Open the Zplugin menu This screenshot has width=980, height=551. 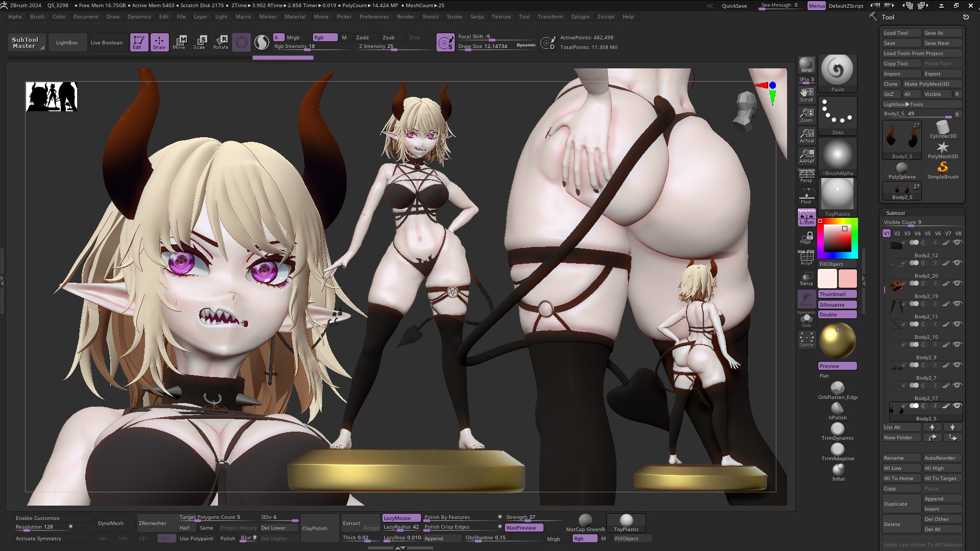click(x=580, y=16)
